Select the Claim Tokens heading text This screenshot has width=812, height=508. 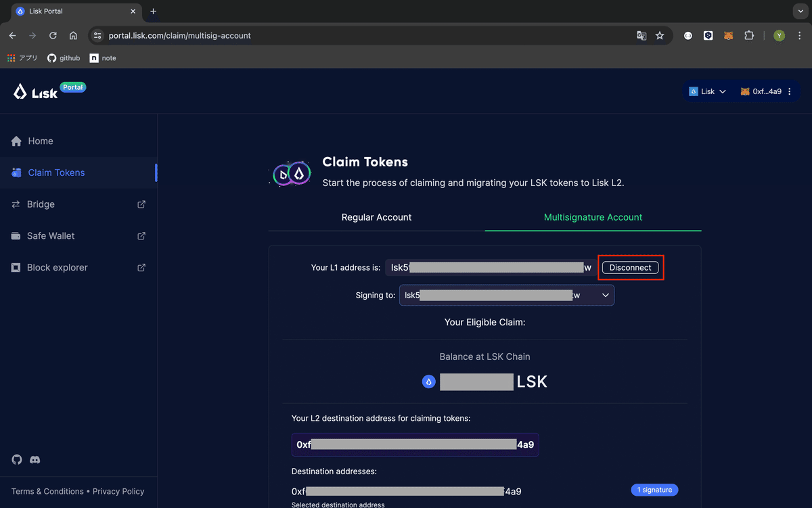point(365,162)
